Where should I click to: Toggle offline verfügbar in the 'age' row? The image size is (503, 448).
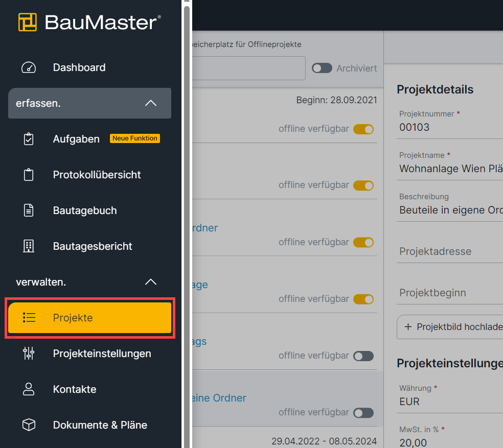(363, 299)
